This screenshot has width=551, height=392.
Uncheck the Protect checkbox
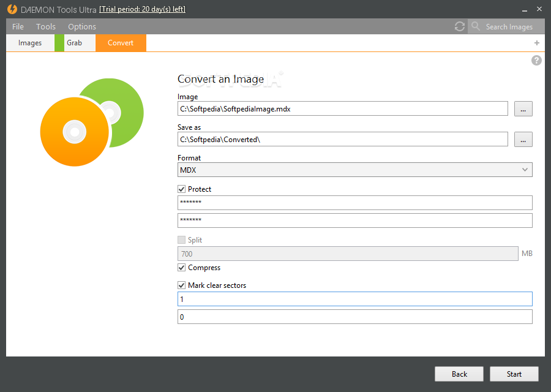pyautogui.click(x=181, y=189)
